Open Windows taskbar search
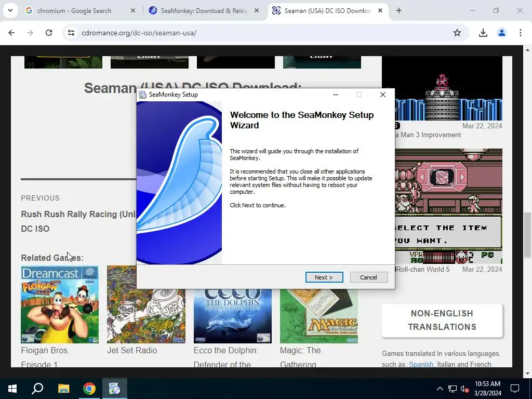 click(37, 389)
